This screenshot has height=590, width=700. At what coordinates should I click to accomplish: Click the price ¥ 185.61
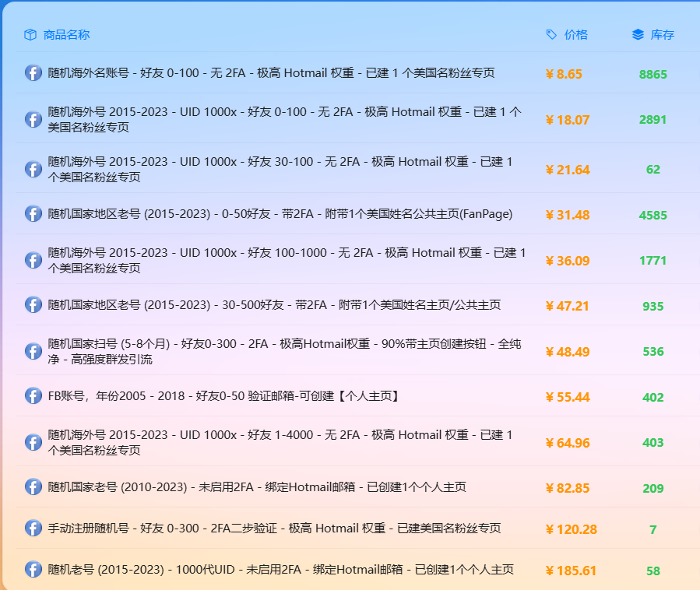[571, 571]
